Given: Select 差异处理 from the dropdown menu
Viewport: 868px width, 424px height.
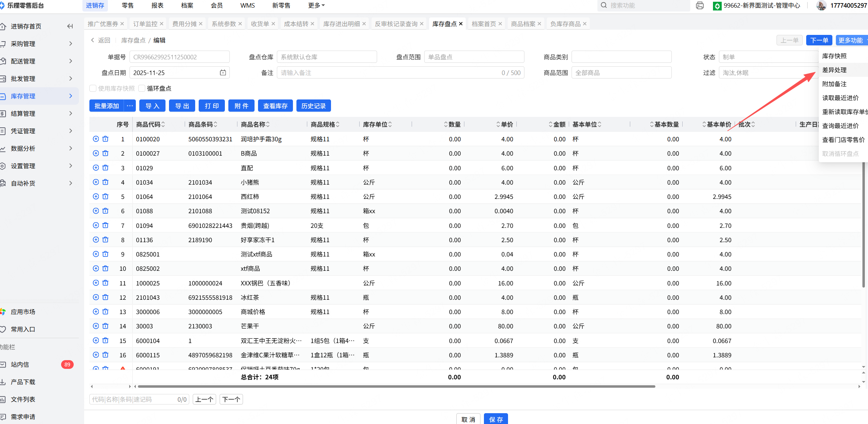Looking at the screenshot, I should (x=834, y=70).
